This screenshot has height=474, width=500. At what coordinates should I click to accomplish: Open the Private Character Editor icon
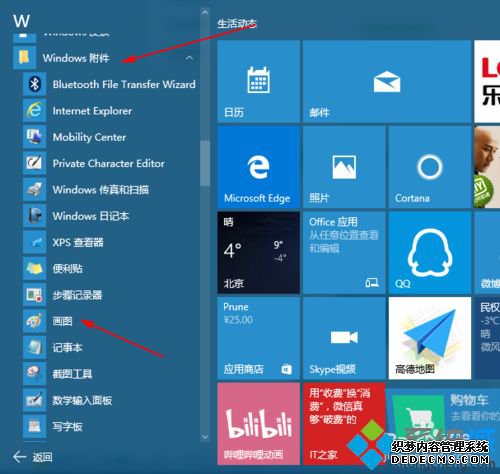(x=34, y=163)
